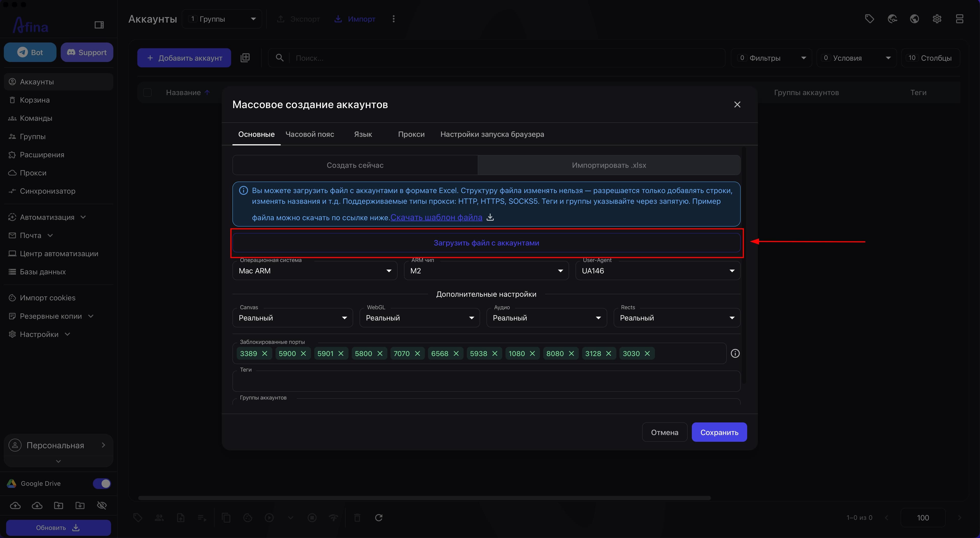Click the download icon beside template link
Image resolution: width=980 pixels, height=538 pixels.
click(490, 217)
